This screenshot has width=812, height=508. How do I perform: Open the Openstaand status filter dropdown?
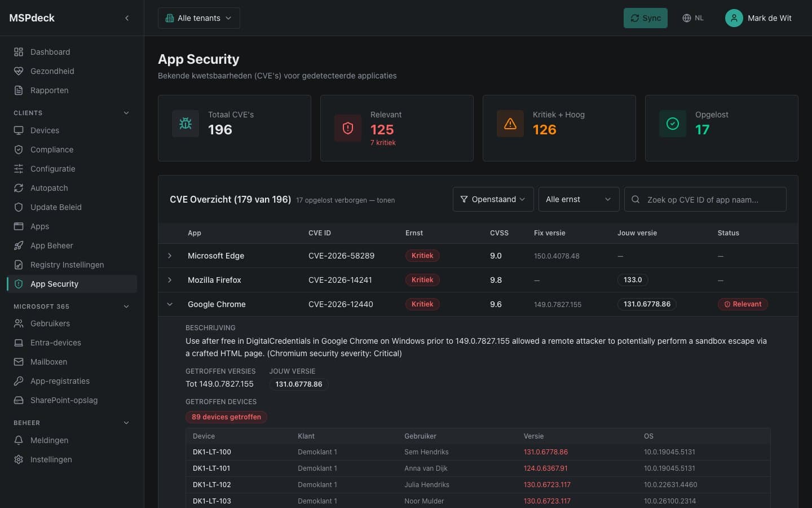click(493, 199)
